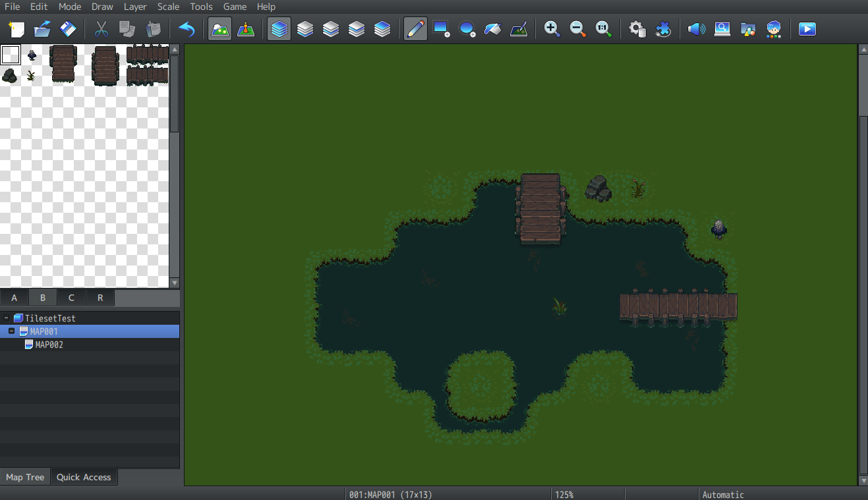868x500 pixels.
Task: Click the 125% zoom status text
Action: click(x=564, y=494)
